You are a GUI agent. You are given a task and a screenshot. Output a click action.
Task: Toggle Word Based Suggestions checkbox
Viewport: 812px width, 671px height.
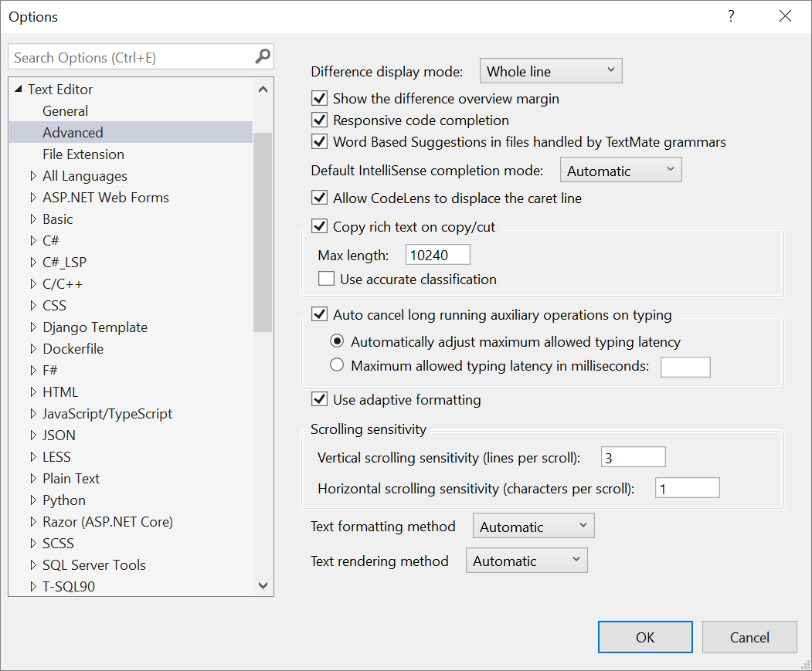click(320, 142)
